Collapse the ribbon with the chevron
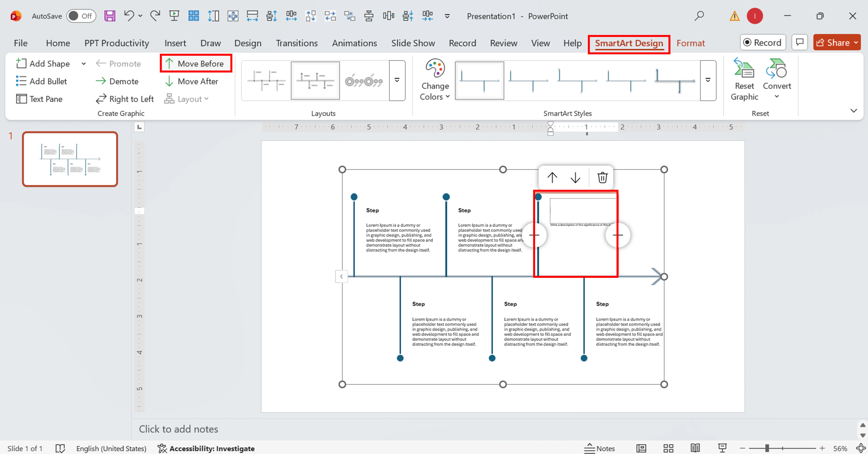Viewport: 868px width, 454px height. point(854,110)
